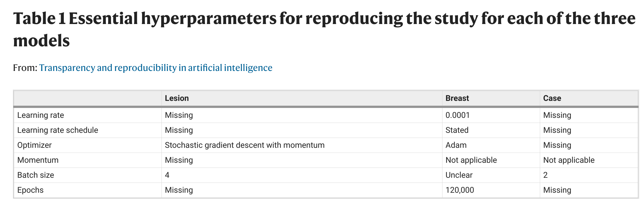
Task: Click the Lesion batch size value 4
Action: pyautogui.click(x=167, y=175)
